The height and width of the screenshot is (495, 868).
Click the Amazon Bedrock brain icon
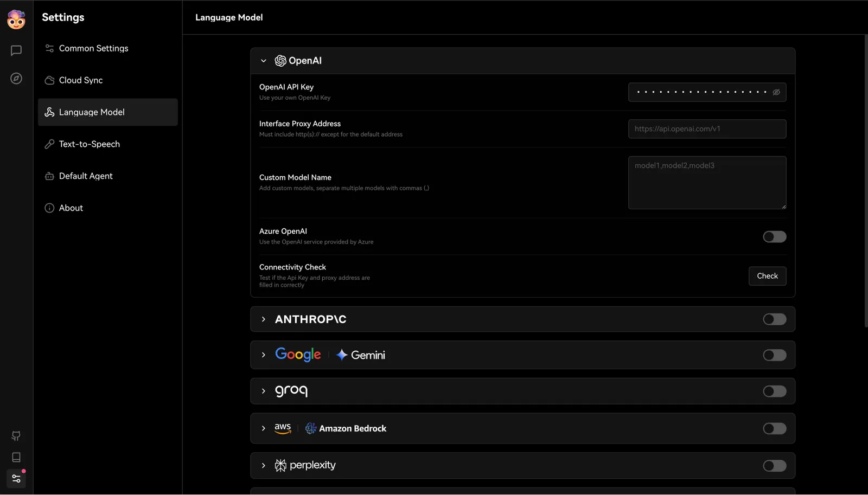(311, 428)
